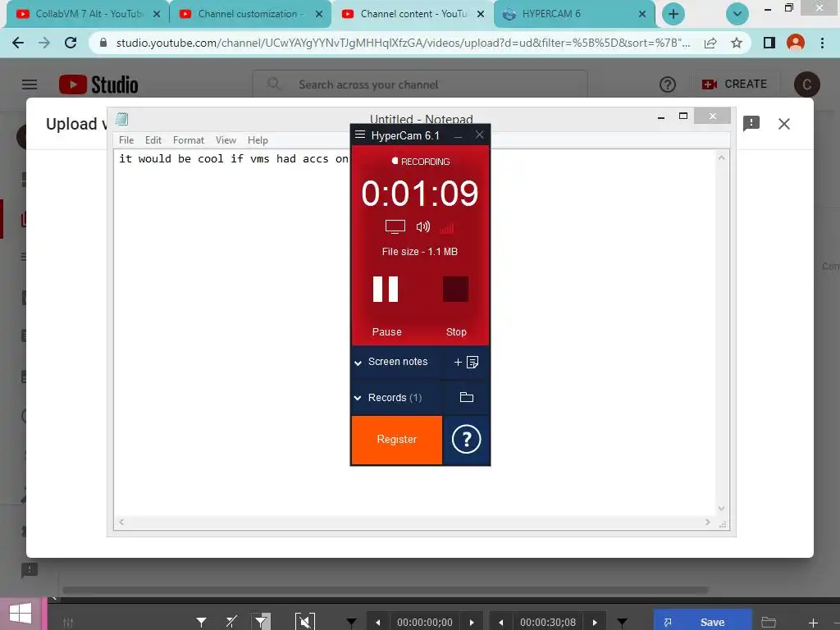The height and width of the screenshot is (630, 840).
Task: Open the Notepad Help menu
Action: [x=258, y=139]
